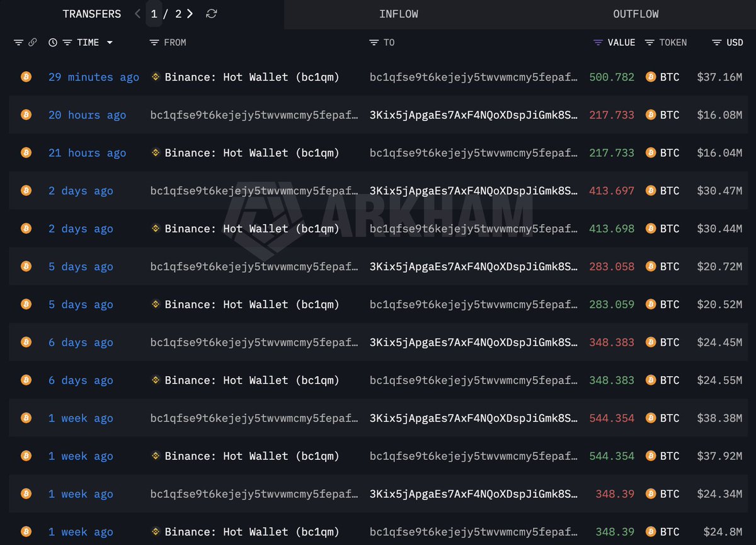756x545 pixels.
Task: Open the FROM column filter
Action: 154,42
